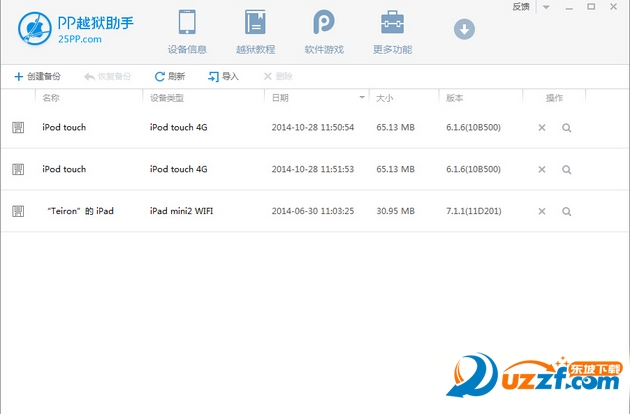Delete the 11:51:53 iPod touch backup
The width and height of the screenshot is (630, 414).
point(542,170)
